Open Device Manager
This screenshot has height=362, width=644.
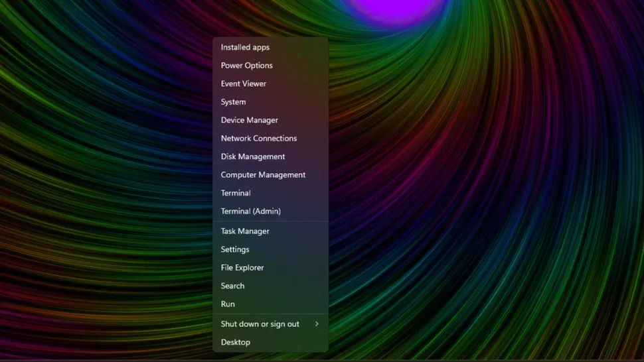tap(249, 121)
